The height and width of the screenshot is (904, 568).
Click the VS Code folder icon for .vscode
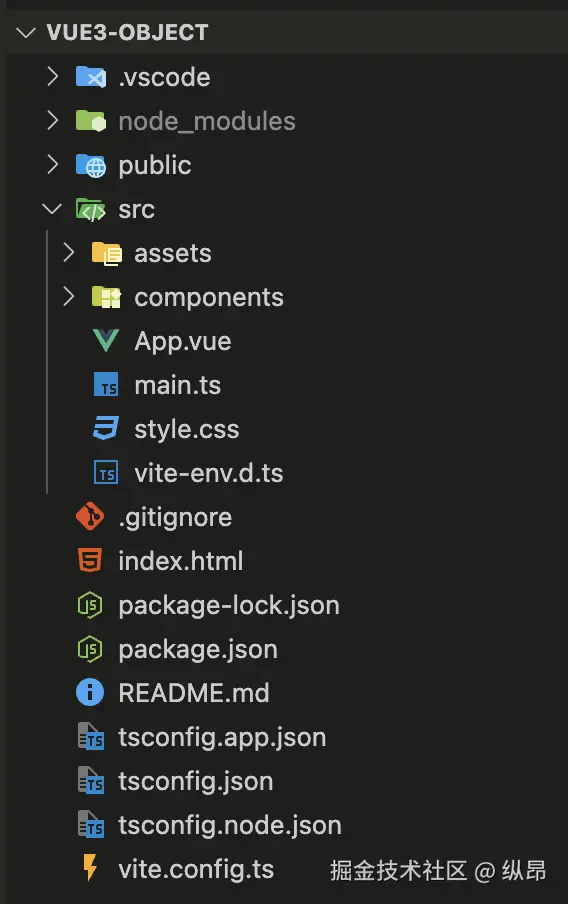coord(91,77)
